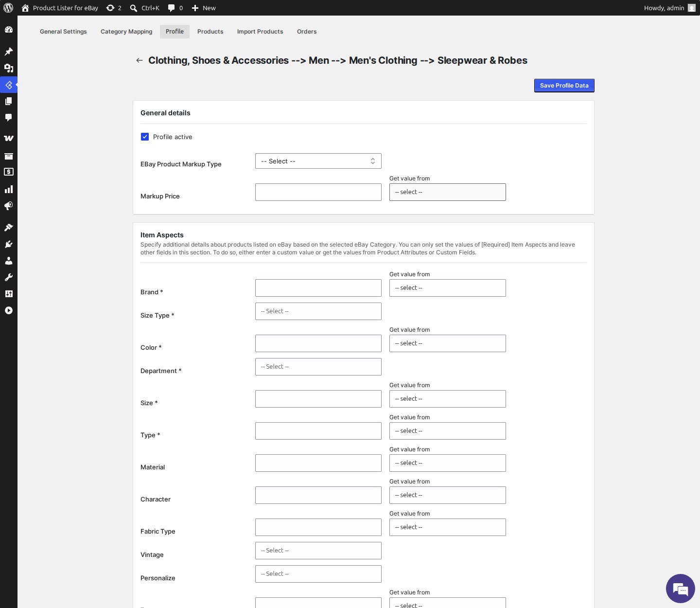This screenshot has width=700, height=608.
Task: Open Payments dollar icon in sidebar
Action: (9, 172)
